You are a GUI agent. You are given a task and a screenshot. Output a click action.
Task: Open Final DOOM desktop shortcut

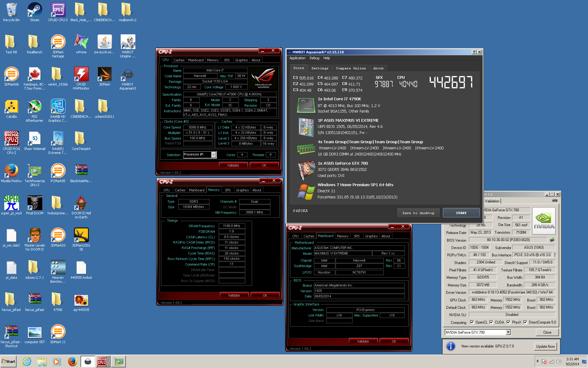[x=35, y=205]
